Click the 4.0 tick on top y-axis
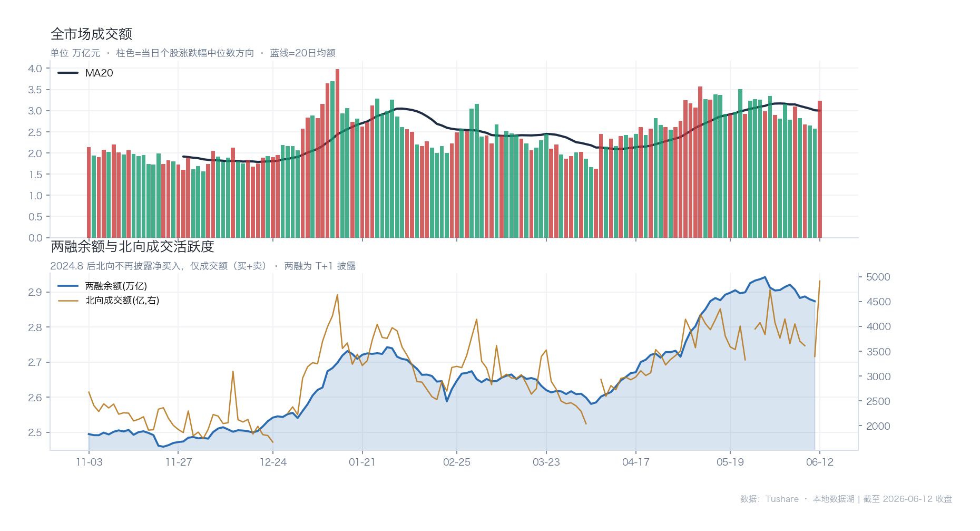 coord(35,69)
